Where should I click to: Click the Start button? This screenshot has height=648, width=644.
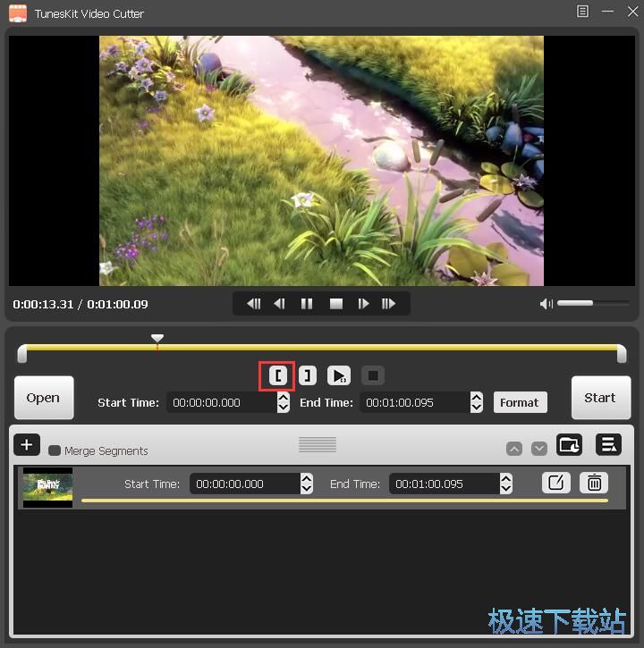[x=600, y=398]
